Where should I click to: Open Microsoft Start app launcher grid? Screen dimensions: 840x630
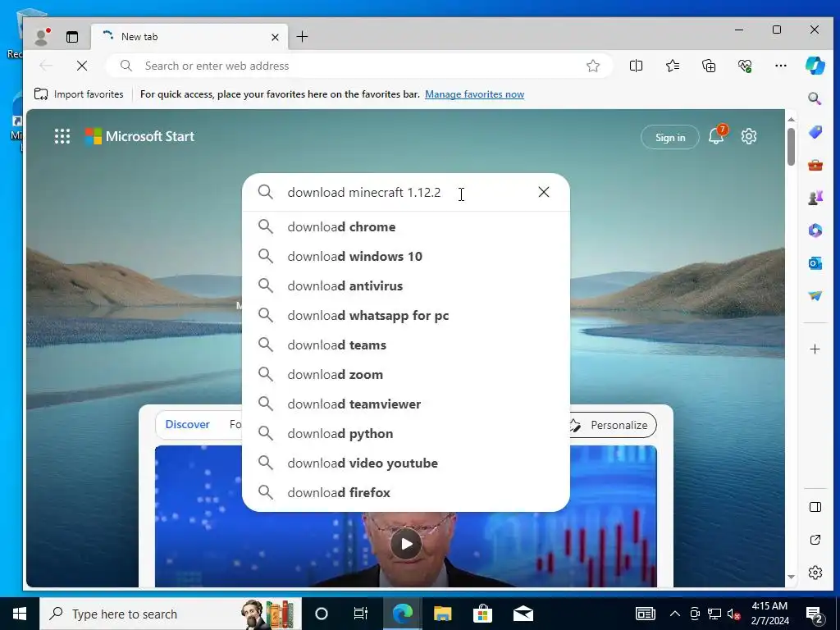[x=62, y=136]
